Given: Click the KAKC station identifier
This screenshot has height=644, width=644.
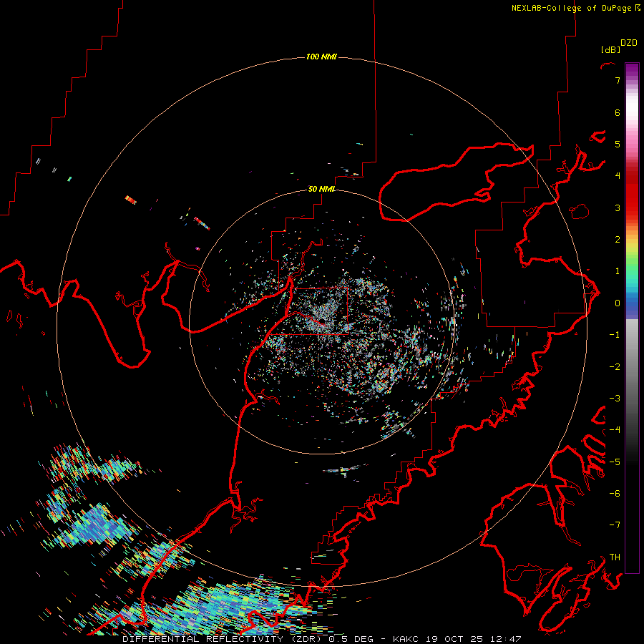Looking at the screenshot, I should (406, 639).
